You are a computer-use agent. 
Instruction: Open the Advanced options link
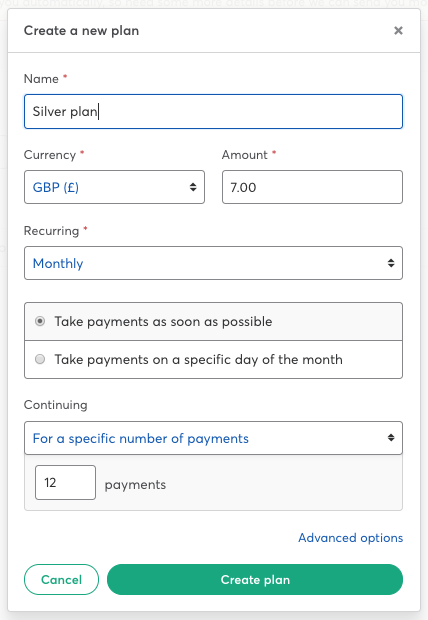pos(350,538)
